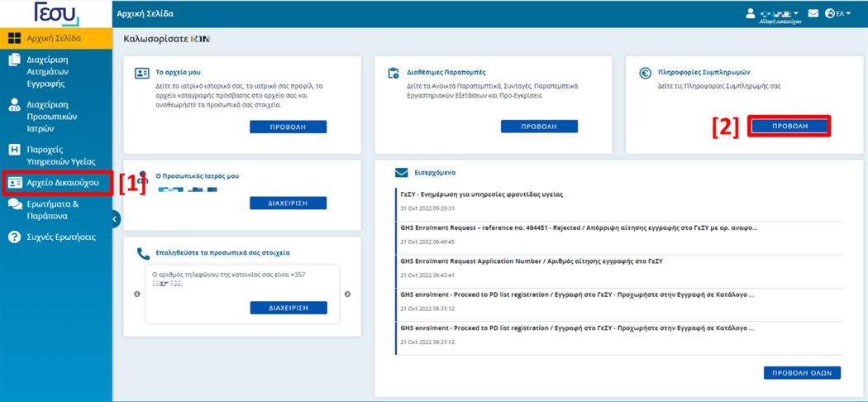Screen dimensions: 868x402
Task: Click the question mark FAQ icon
Action: (14, 237)
